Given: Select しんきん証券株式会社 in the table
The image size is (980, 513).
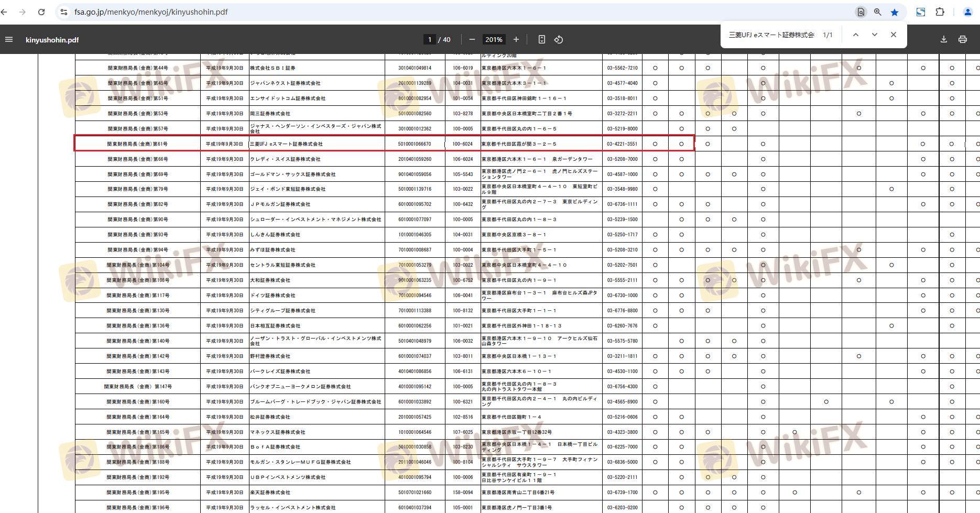Looking at the screenshot, I should click(x=275, y=235).
